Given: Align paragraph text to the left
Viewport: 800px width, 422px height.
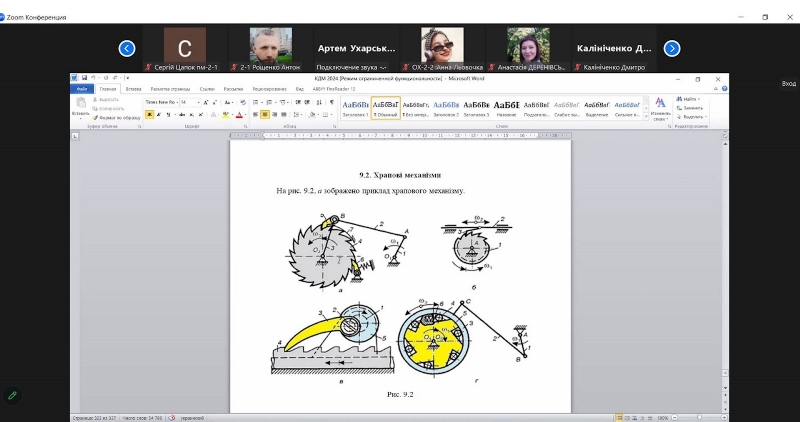Looking at the screenshot, I should 255,115.
